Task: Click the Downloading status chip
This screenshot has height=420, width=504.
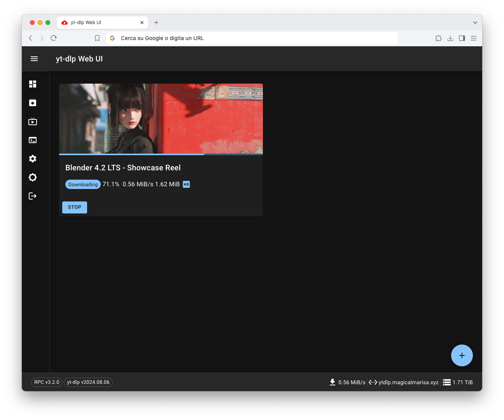Action: pos(83,184)
